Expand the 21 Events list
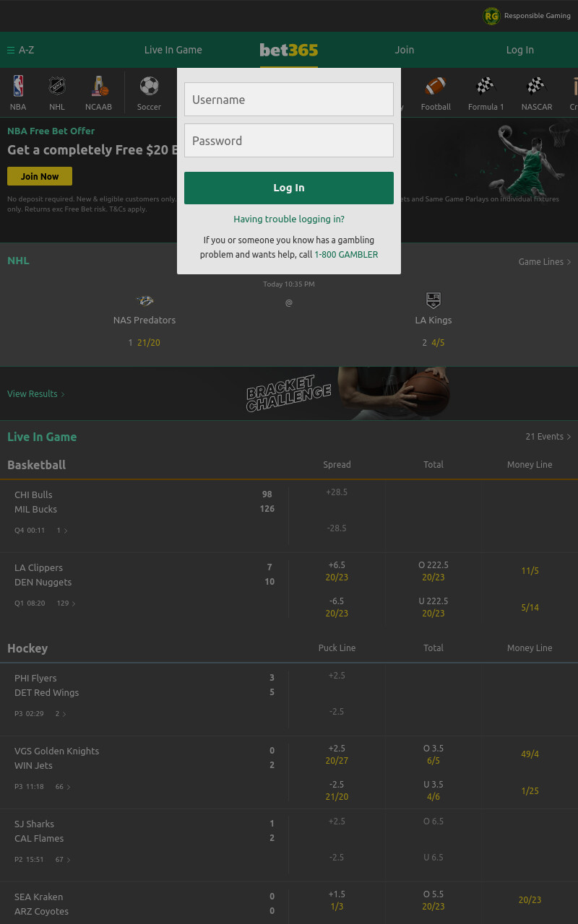The width and height of the screenshot is (578, 924). click(x=548, y=437)
